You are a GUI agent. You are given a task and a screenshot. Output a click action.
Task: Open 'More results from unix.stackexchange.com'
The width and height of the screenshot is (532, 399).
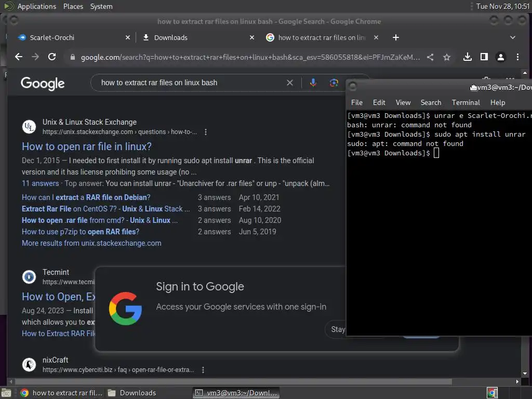91,243
